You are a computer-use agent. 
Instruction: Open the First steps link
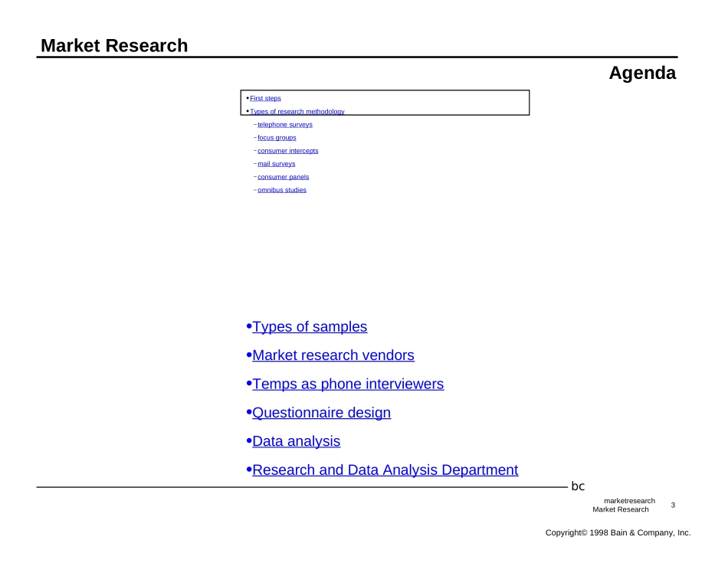[265, 98]
